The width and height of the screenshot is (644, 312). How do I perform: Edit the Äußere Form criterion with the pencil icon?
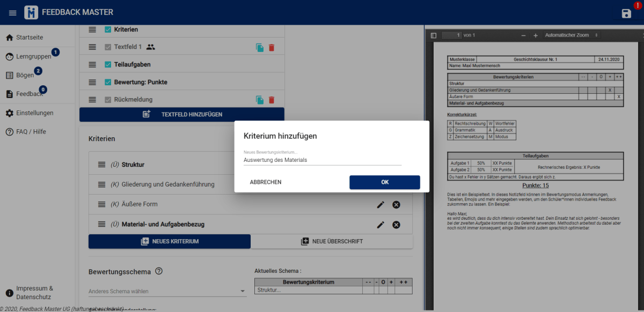click(x=380, y=204)
